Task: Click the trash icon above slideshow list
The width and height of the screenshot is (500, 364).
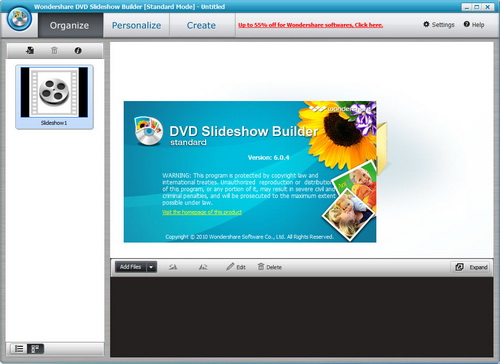Action: pos(54,51)
